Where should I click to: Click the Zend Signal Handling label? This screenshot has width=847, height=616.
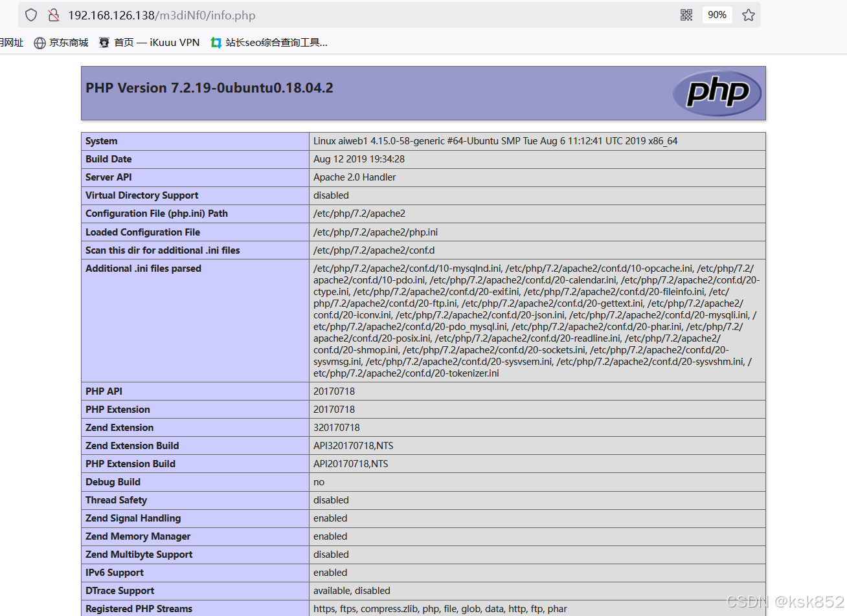click(133, 518)
